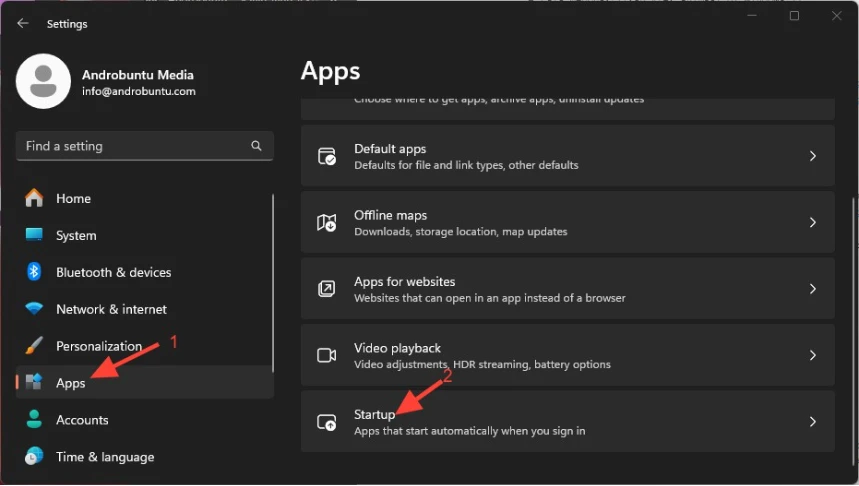This screenshot has width=859, height=486.
Task: Open the Startup apps page
Action: click(568, 422)
